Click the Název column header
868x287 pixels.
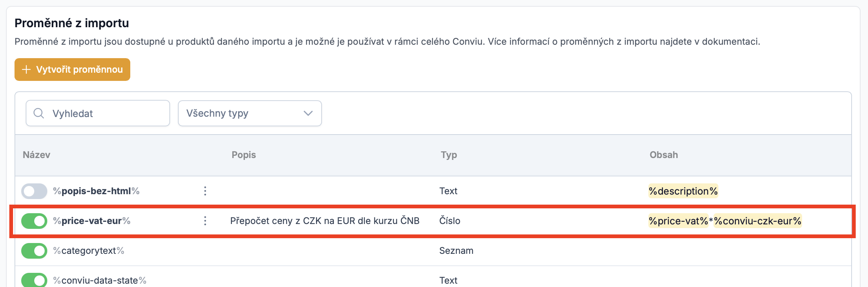click(36, 155)
